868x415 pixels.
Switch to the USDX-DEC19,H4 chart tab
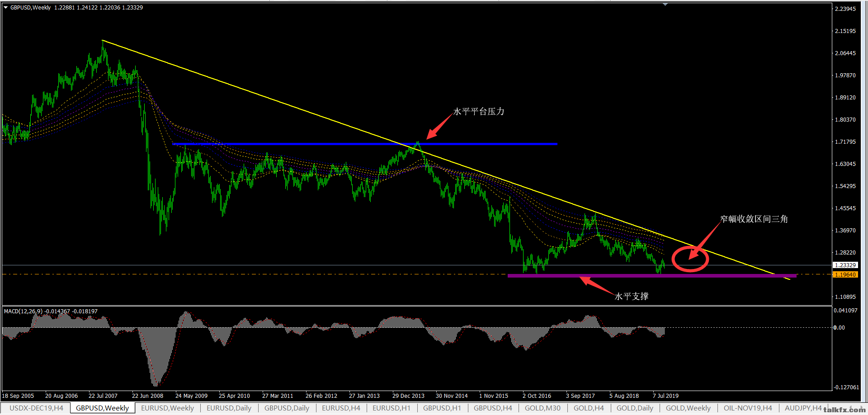pos(36,408)
